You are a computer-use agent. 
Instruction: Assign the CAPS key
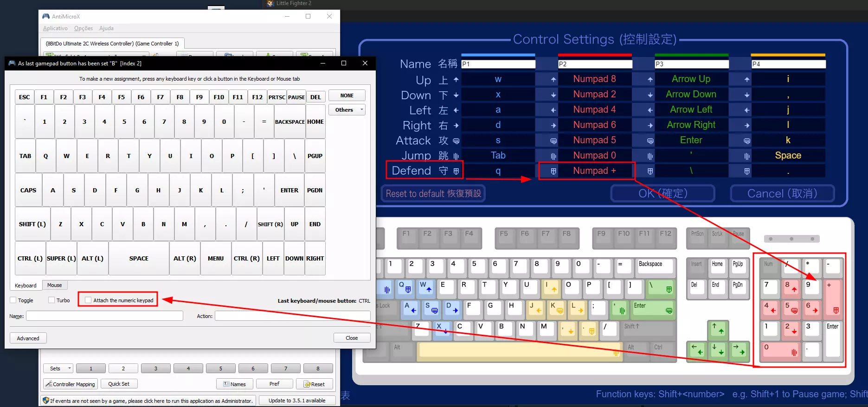click(x=28, y=191)
